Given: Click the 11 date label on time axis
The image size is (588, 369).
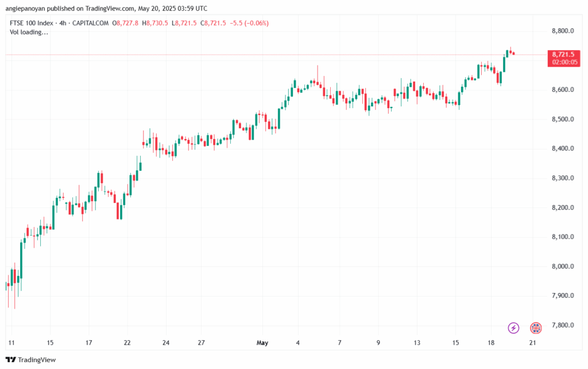Looking at the screenshot, I should pyautogui.click(x=11, y=343).
